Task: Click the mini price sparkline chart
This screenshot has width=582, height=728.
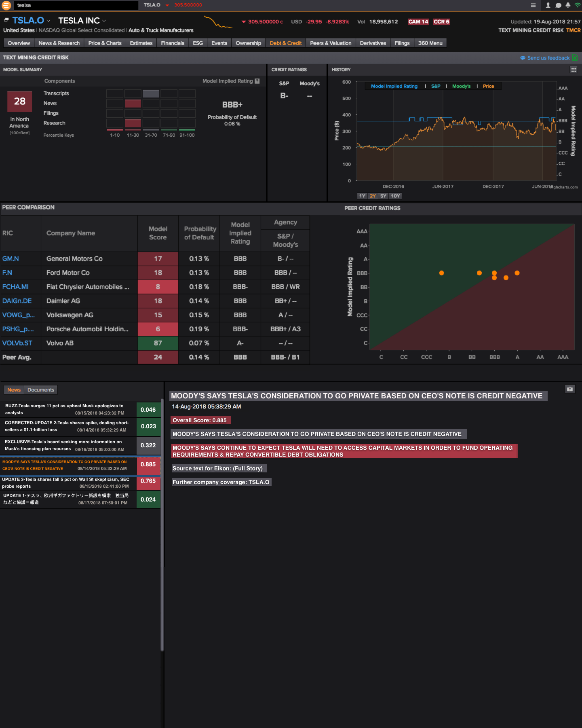Action: (x=218, y=22)
